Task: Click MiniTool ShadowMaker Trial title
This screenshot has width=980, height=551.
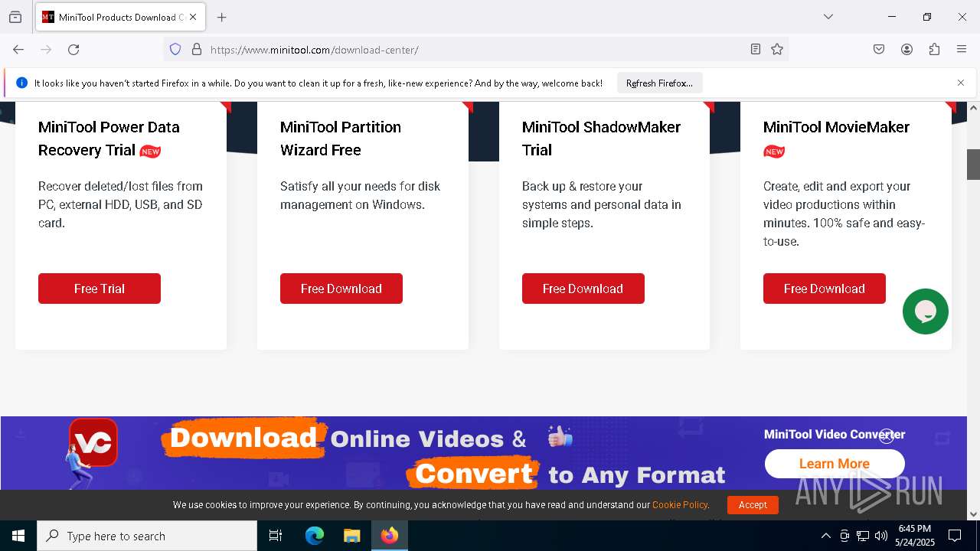Action: coord(601,139)
